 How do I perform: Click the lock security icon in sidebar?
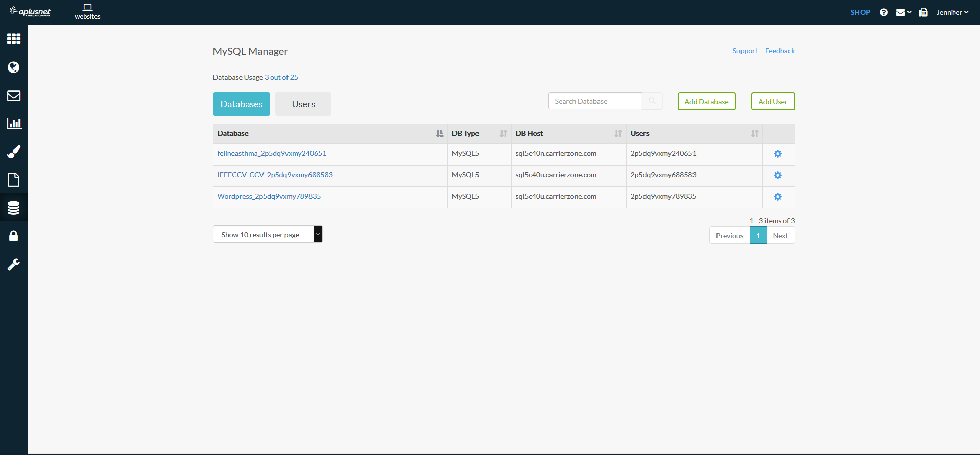click(14, 236)
